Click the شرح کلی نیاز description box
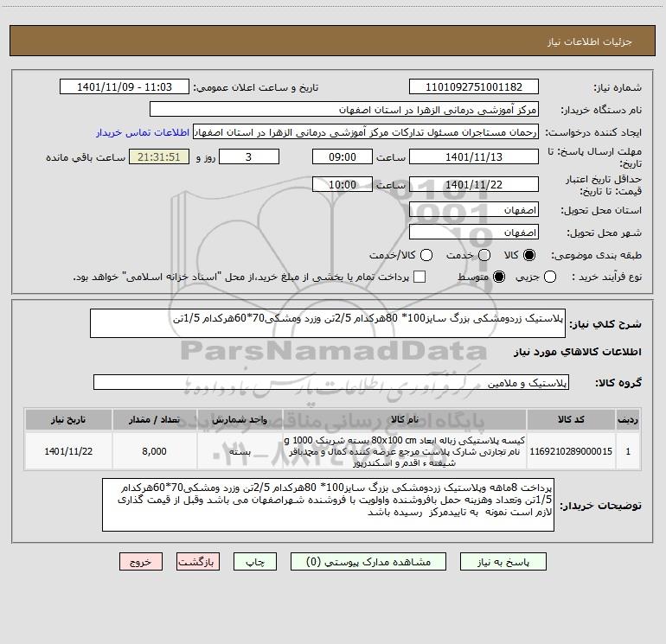This screenshot has width=666, height=644. [328, 323]
